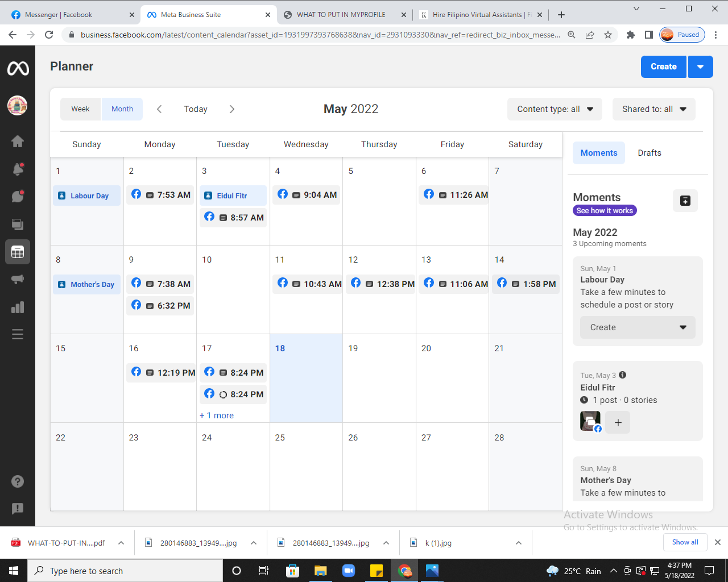Click the report a problem icon in sidebar
The image size is (728, 582).
18,509
